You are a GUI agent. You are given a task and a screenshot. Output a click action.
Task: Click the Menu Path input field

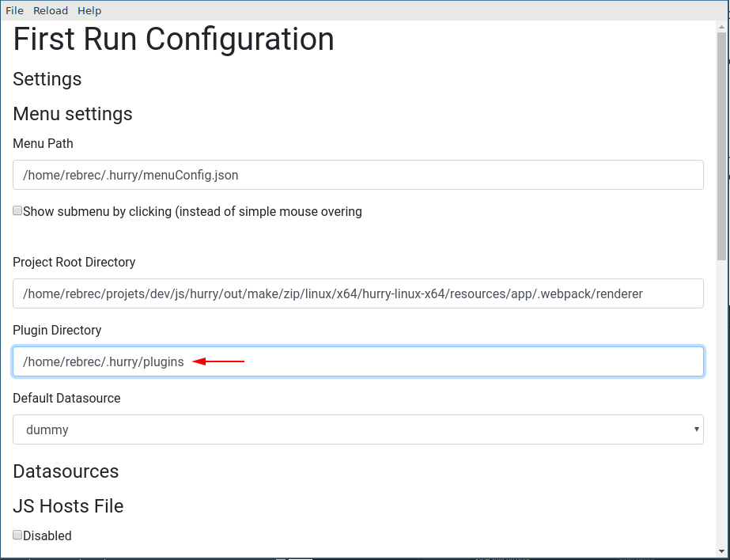357,175
